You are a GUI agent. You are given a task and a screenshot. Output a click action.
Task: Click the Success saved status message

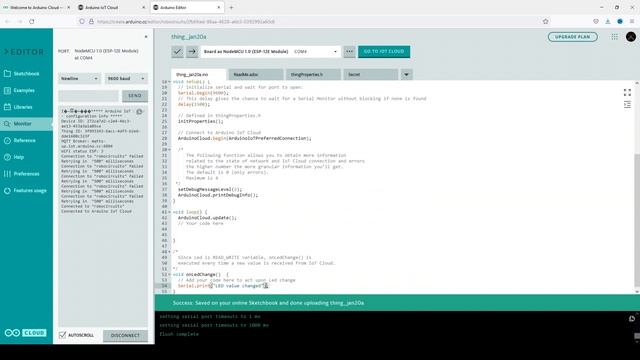(268, 303)
